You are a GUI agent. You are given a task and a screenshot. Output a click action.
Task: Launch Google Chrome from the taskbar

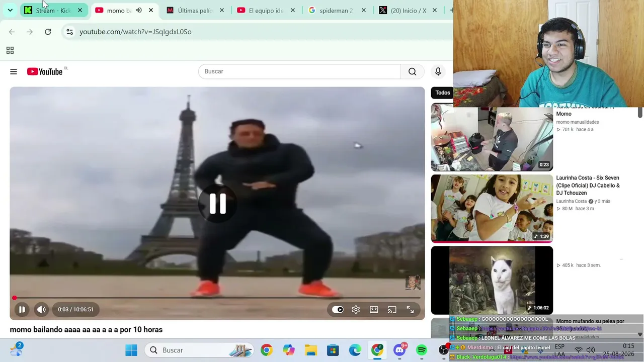pos(266,350)
